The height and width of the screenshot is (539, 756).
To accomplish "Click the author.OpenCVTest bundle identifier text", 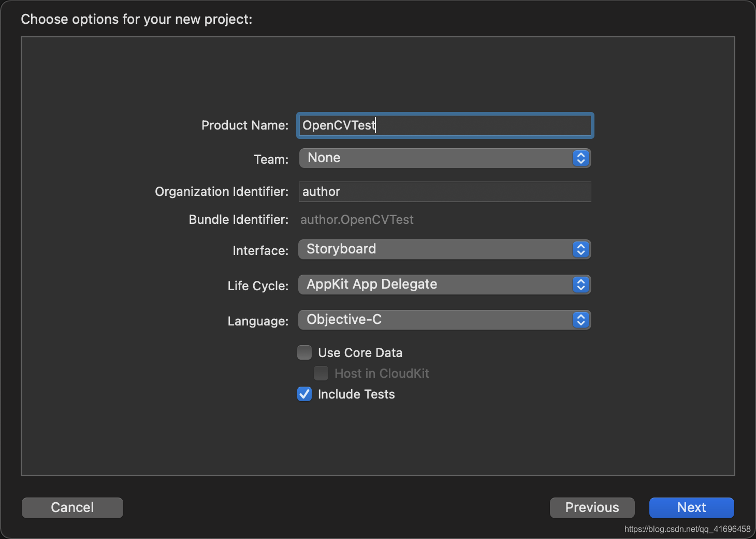I will coord(357,220).
